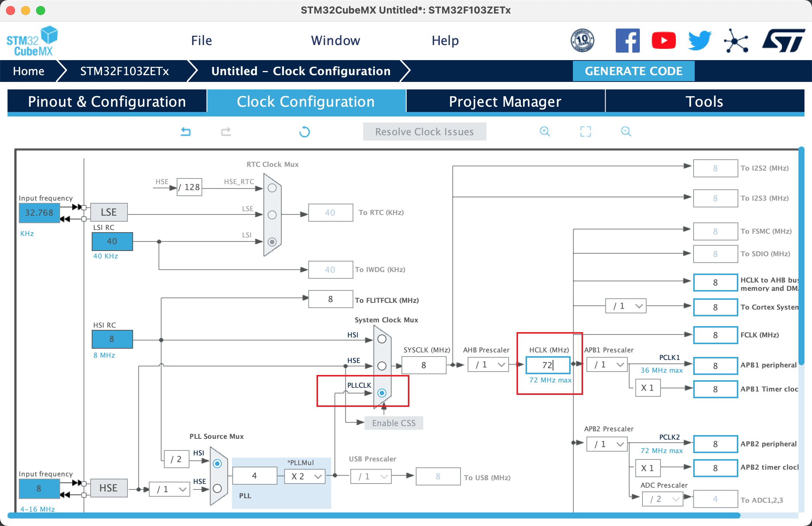Click the undo arrow icon in toolbar

click(186, 131)
